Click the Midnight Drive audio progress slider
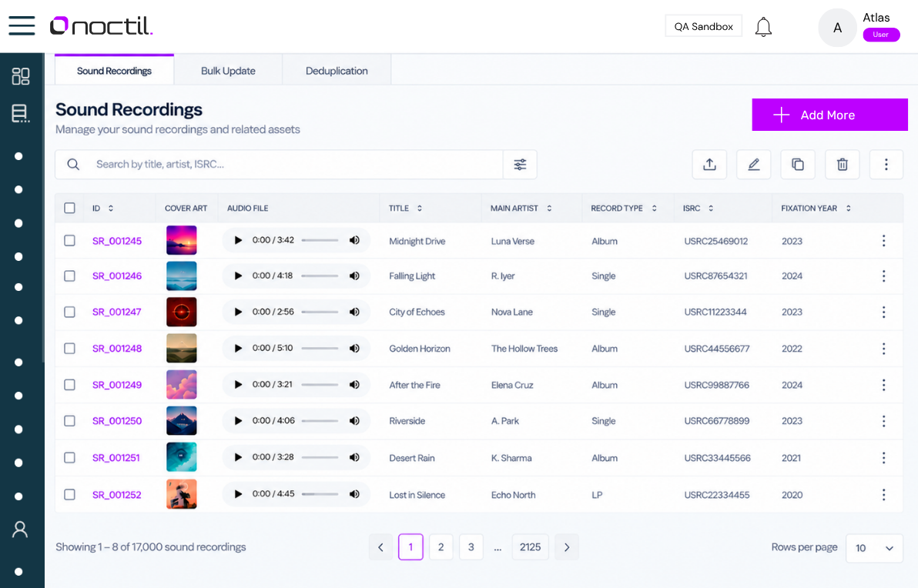The image size is (918, 588). pyautogui.click(x=320, y=240)
